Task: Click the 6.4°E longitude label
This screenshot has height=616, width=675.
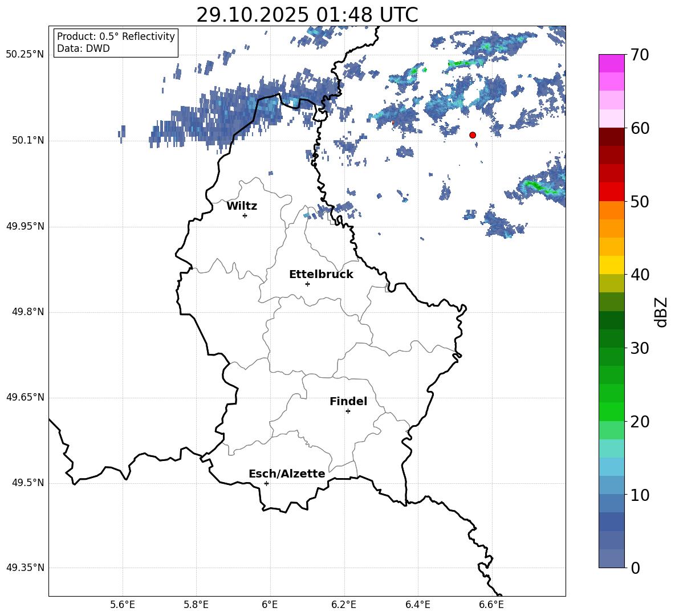Action: pyautogui.click(x=417, y=605)
